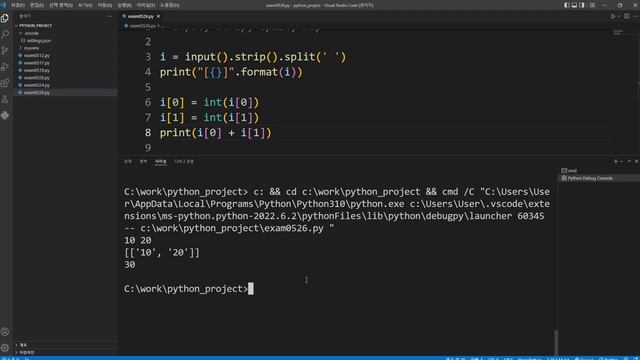Open exam0519.py in the file tree

tap(37, 70)
